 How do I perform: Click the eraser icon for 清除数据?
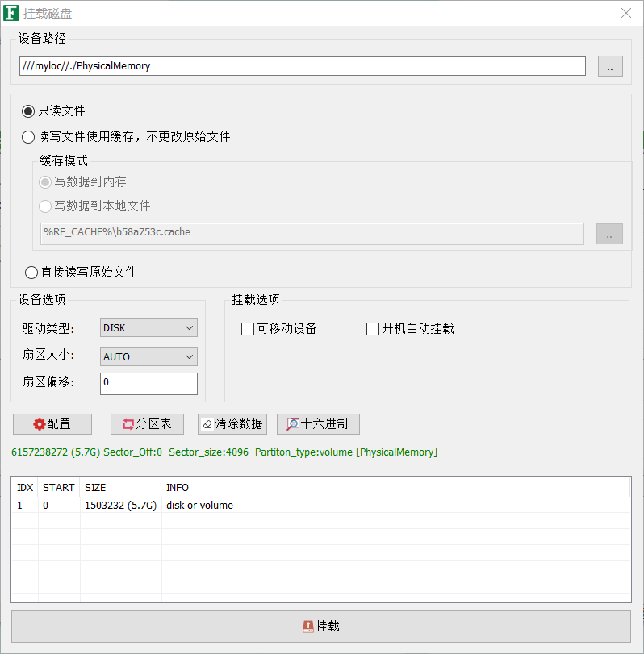[x=207, y=424]
